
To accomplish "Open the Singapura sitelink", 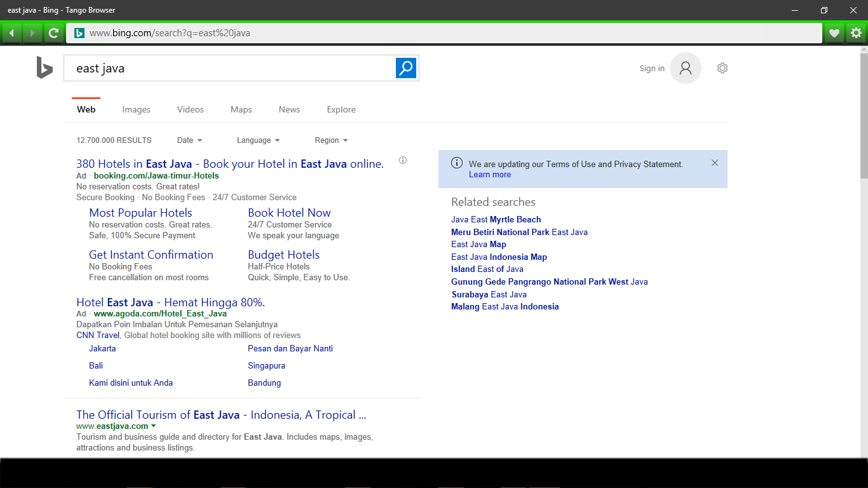I will click(266, 365).
